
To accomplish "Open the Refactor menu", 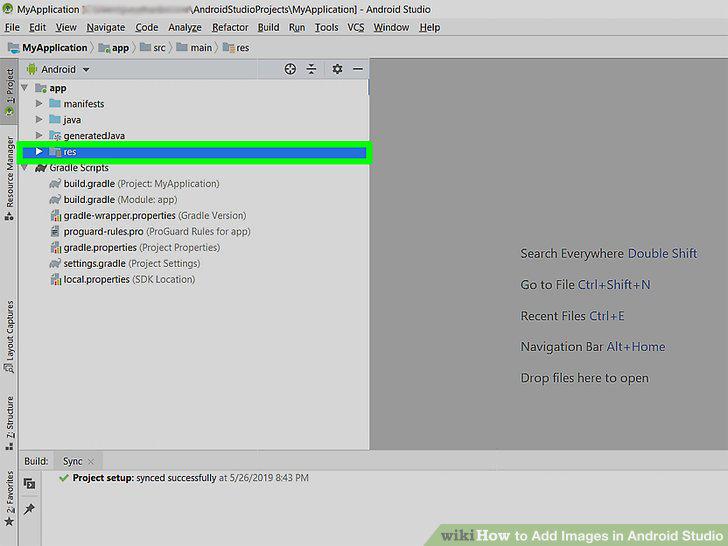I will click(x=230, y=27).
